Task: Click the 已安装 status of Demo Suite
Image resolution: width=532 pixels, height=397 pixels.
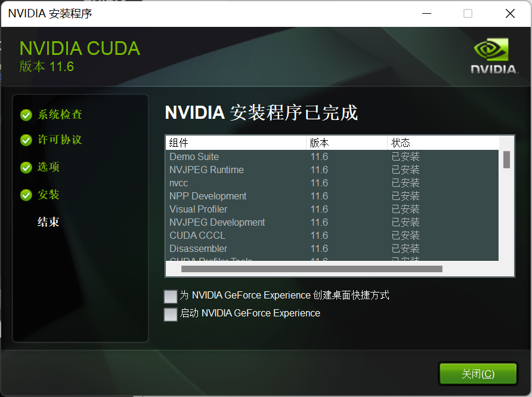Action: point(406,156)
